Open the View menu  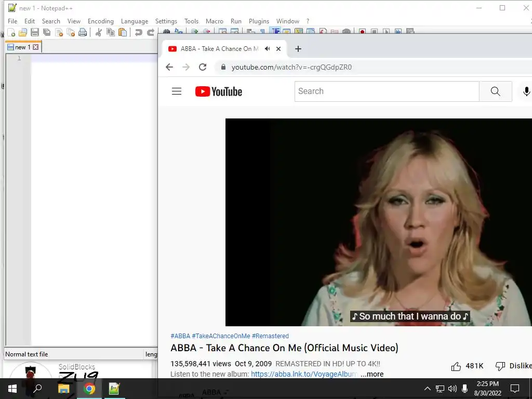(74, 21)
